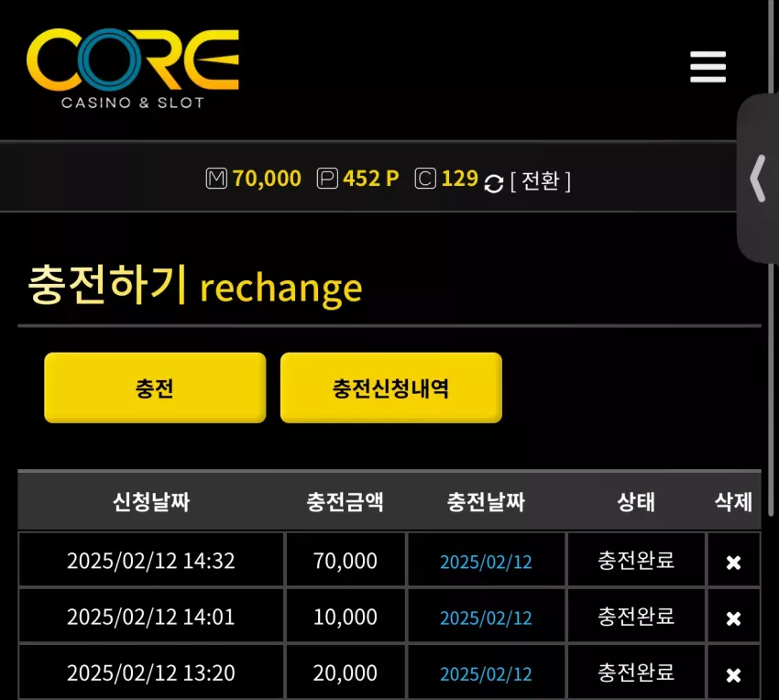Click the 452 P points value
The width and height of the screenshot is (779, 700).
click(370, 179)
